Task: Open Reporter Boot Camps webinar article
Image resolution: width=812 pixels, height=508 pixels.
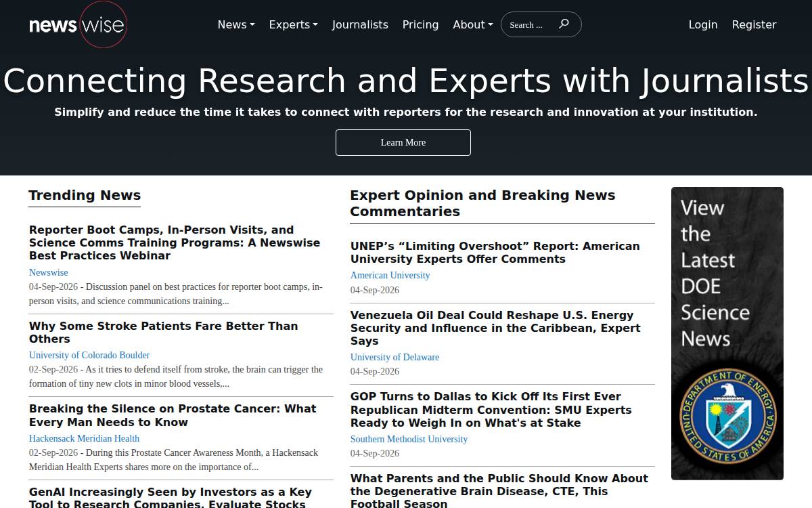Action: [x=175, y=242]
